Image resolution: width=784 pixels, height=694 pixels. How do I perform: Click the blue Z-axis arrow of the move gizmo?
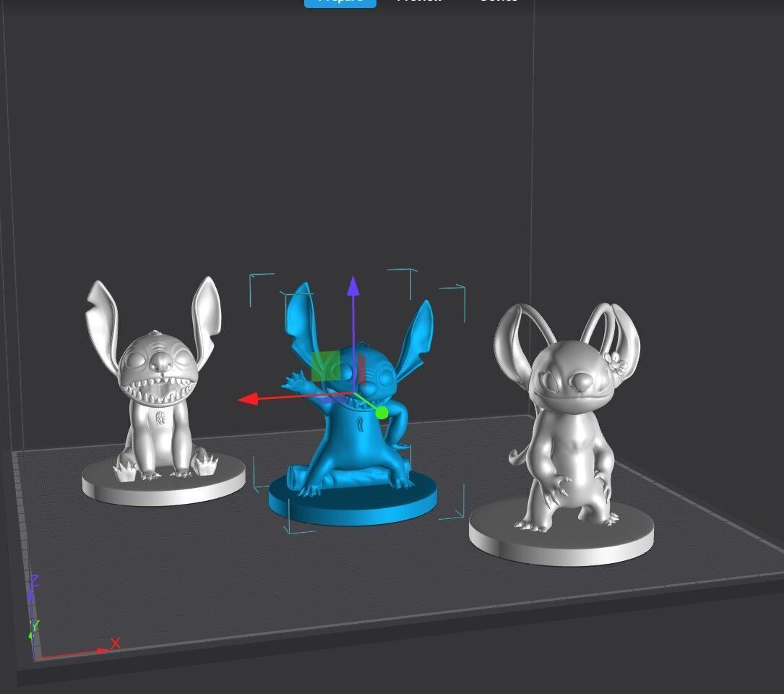(353, 286)
